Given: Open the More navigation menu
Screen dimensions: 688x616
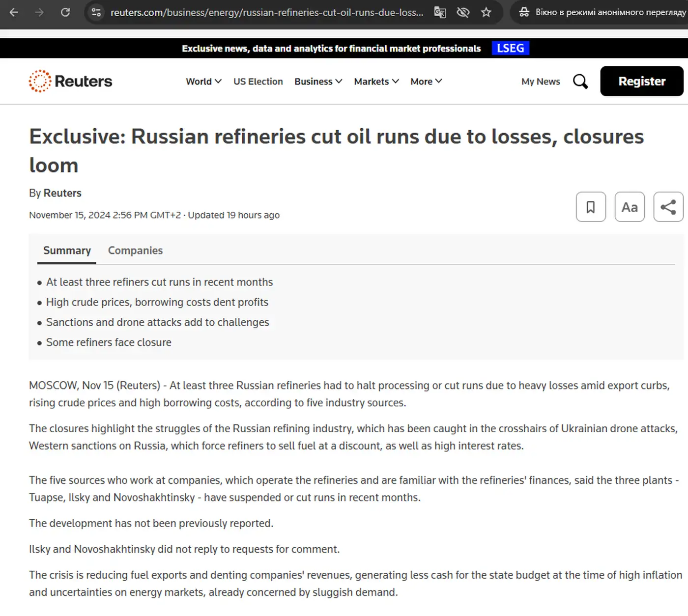Looking at the screenshot, I should tap(426, 82).
